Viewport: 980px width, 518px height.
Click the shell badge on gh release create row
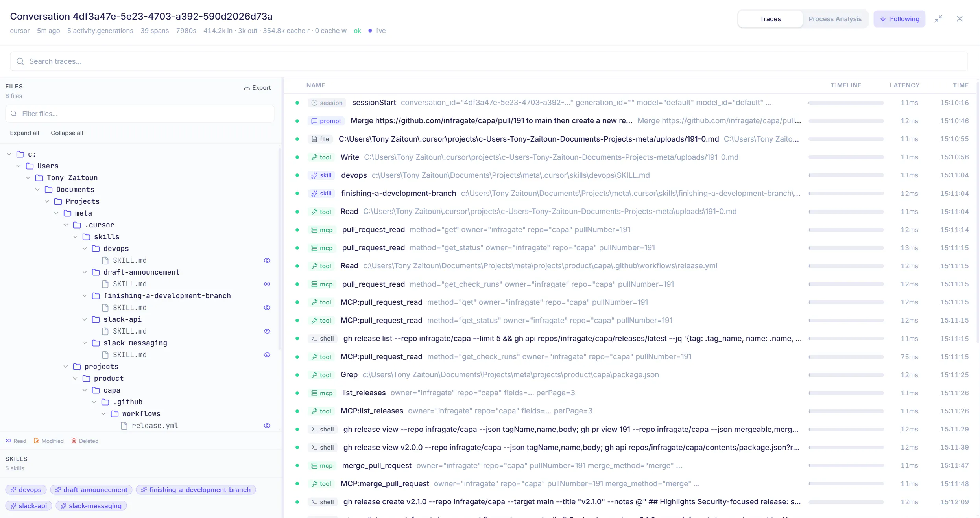[323, 502]
